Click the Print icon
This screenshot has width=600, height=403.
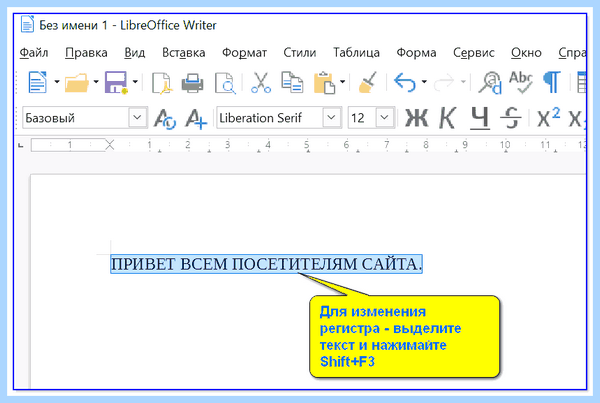coord(192,83)
